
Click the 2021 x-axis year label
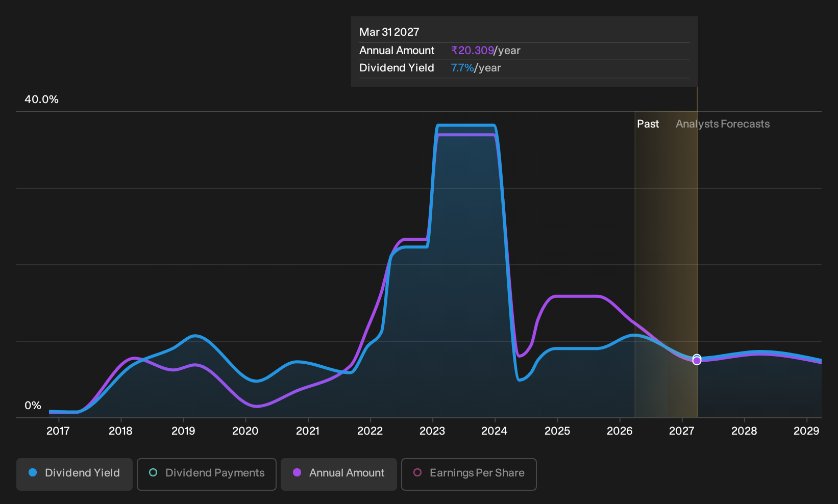(x=308, y=431)
